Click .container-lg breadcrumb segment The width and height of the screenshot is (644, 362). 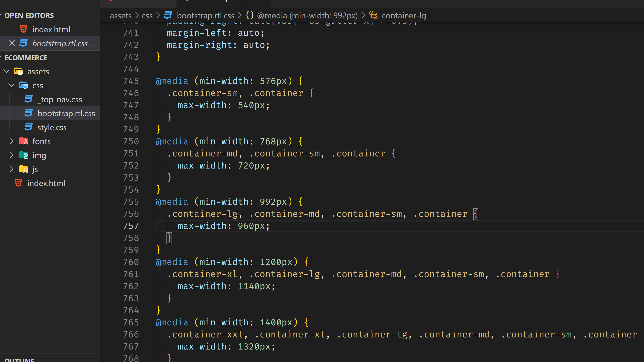point(403,15)
